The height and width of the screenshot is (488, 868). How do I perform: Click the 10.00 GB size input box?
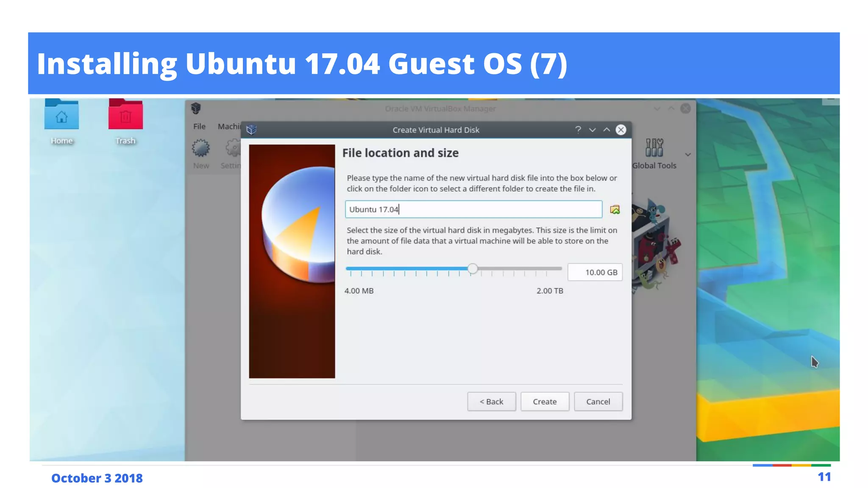[x=595, y=272]
